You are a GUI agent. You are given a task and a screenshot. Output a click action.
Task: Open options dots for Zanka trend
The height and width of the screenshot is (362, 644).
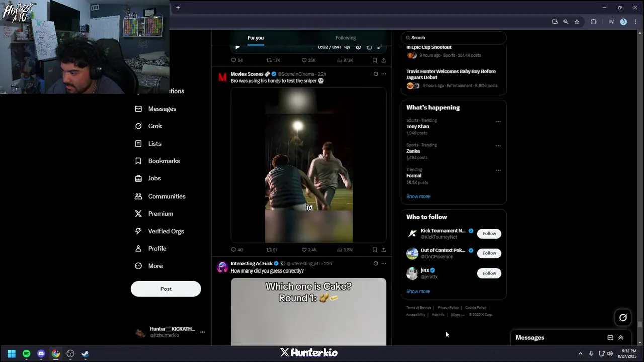coord(498,146)
